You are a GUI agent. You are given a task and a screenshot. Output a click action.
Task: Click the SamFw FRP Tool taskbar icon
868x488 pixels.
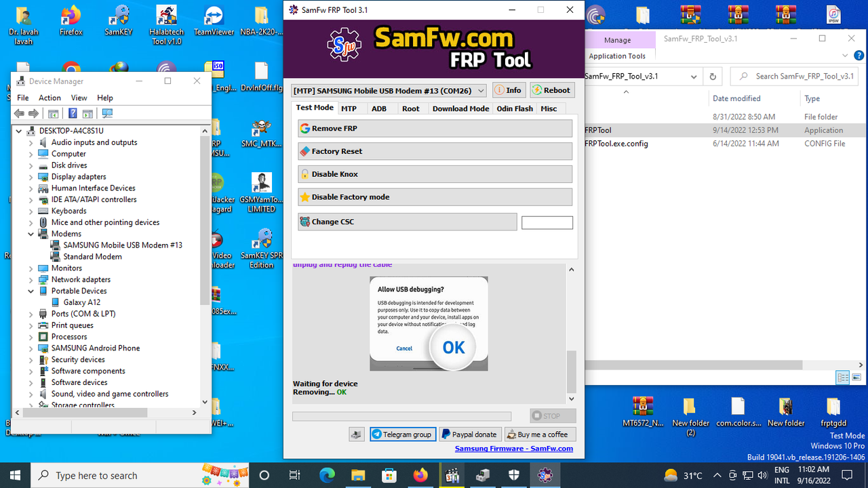pyautogui.click(x=545, y=475)
